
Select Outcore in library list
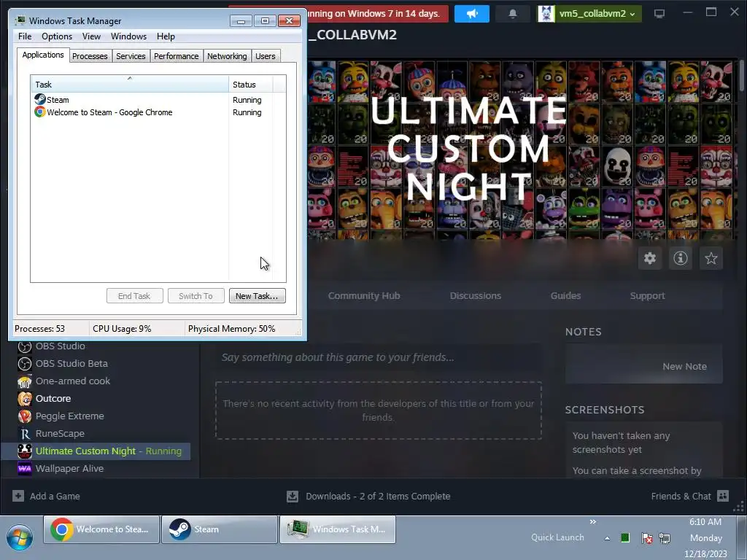tap(53, 399)
